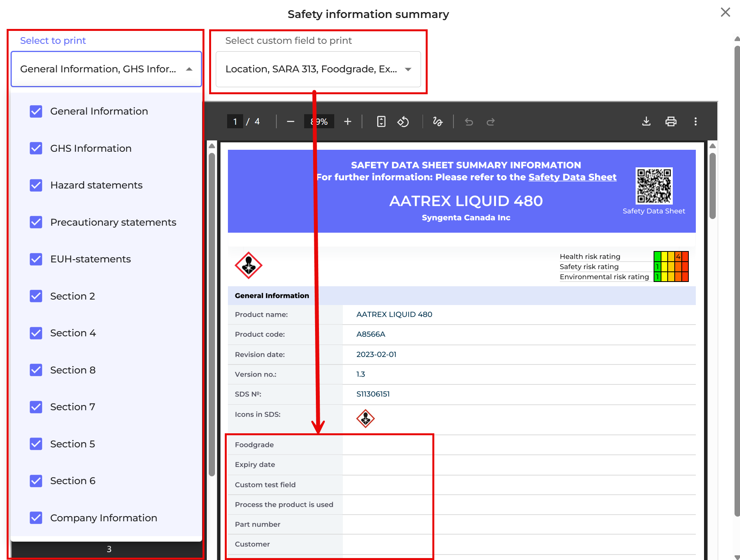Click the health hazard pictogram at top
This screenshot has height=560, width=740.
tap(249, 266)
